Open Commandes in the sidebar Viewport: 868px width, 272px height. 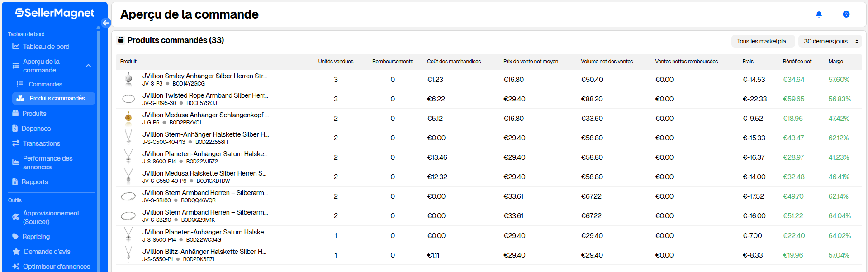[x=45, y=84]
